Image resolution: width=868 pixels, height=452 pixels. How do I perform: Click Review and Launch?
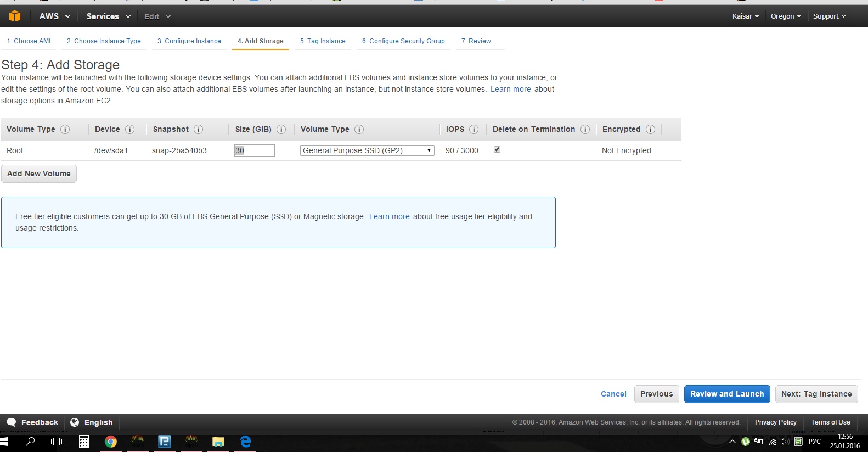click(727, 394)
